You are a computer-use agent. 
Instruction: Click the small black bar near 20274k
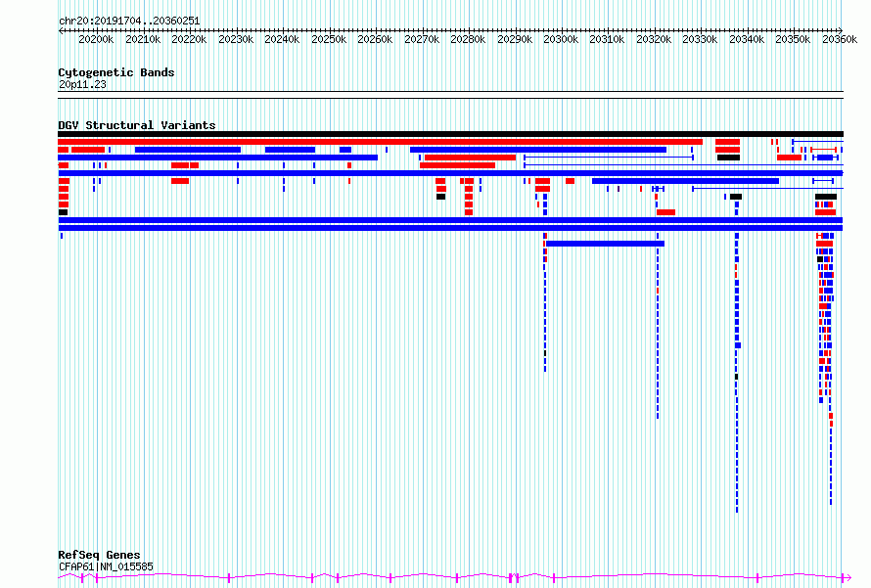(440, 197)
